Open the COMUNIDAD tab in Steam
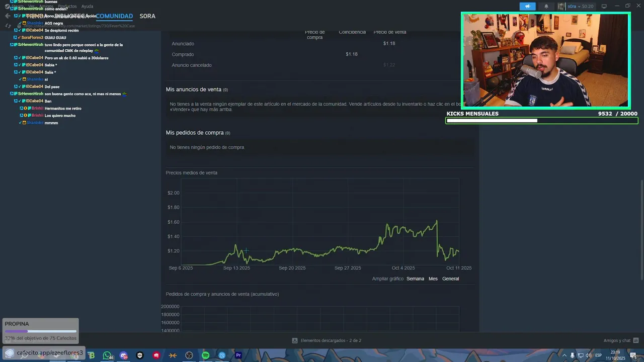This screenshot has height=362, width=644. pyautogui.click(x=114, y=16)
